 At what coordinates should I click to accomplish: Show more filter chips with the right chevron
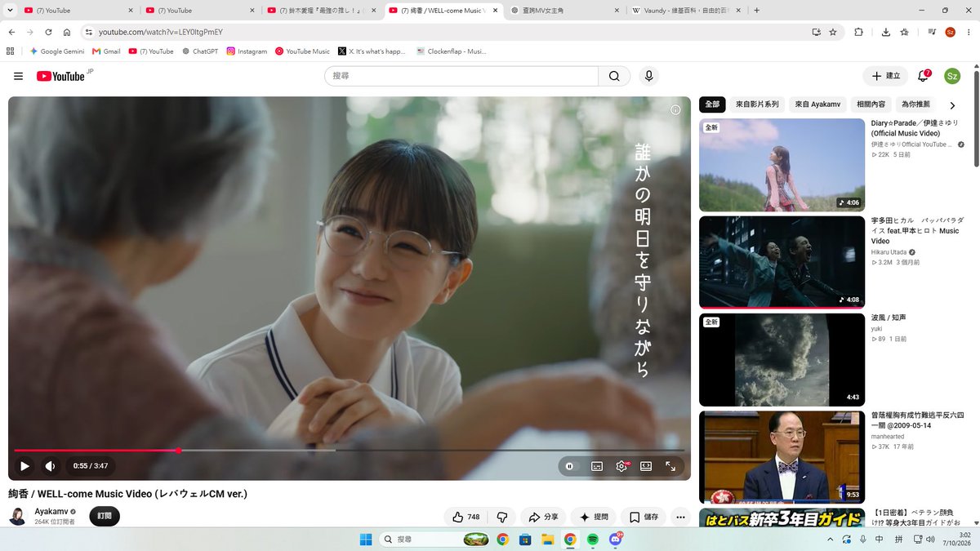click(x=952, y=104)
